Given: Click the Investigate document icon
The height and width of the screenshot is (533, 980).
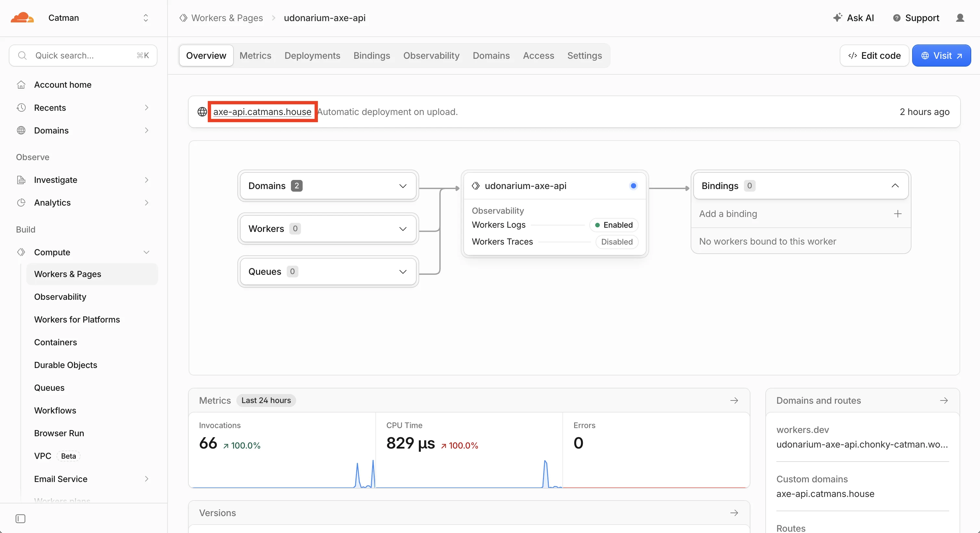Looking at the screenshot, I should tap(21, 180).
